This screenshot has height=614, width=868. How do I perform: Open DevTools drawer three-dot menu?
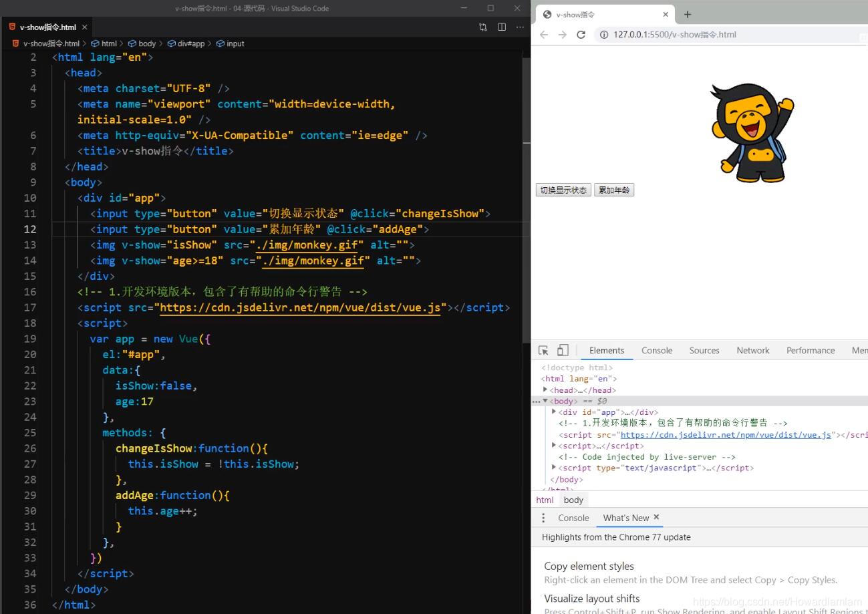pyautogui.click(x=543, y=518)
